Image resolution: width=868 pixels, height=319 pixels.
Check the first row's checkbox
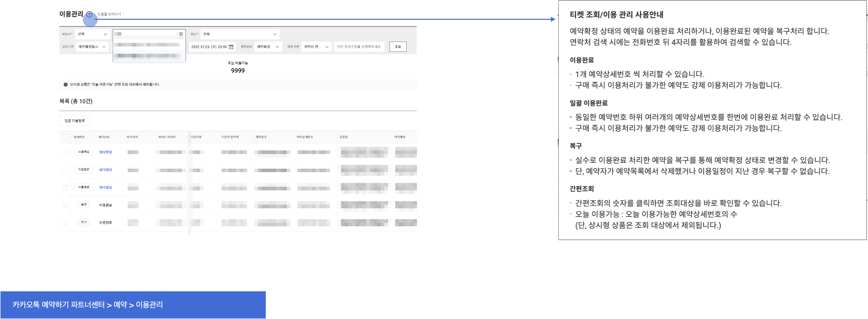tap(65, 152)
